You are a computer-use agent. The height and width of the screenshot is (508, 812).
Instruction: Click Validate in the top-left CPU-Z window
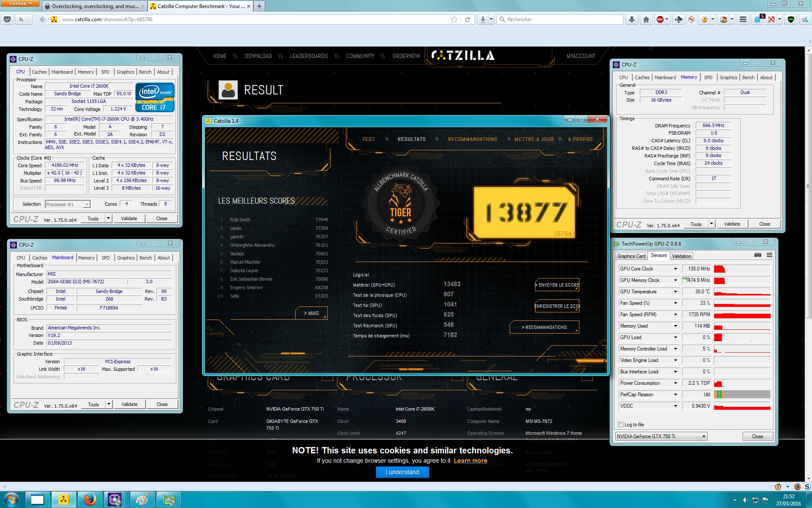pos(129,218)
